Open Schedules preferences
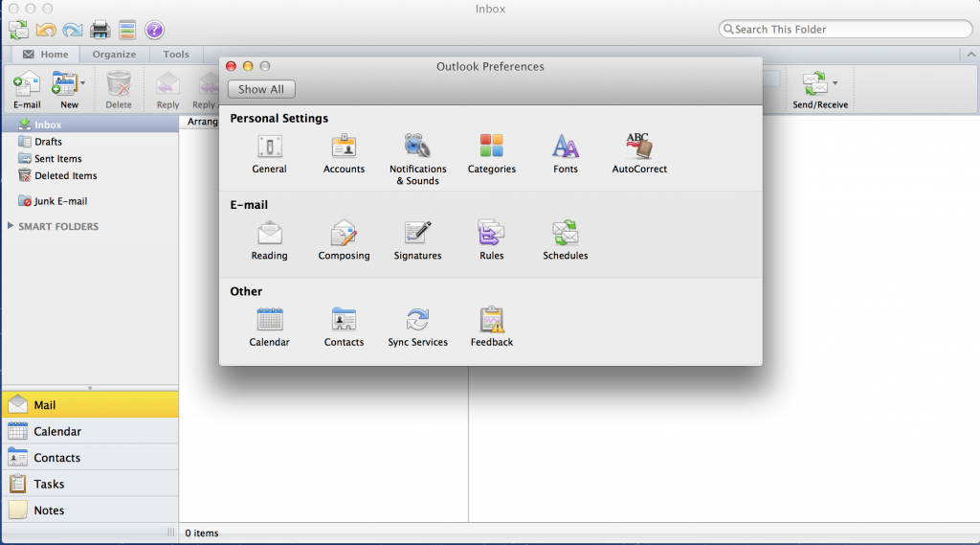The height and width of the screenshot is (545, 980). [565, 240]
